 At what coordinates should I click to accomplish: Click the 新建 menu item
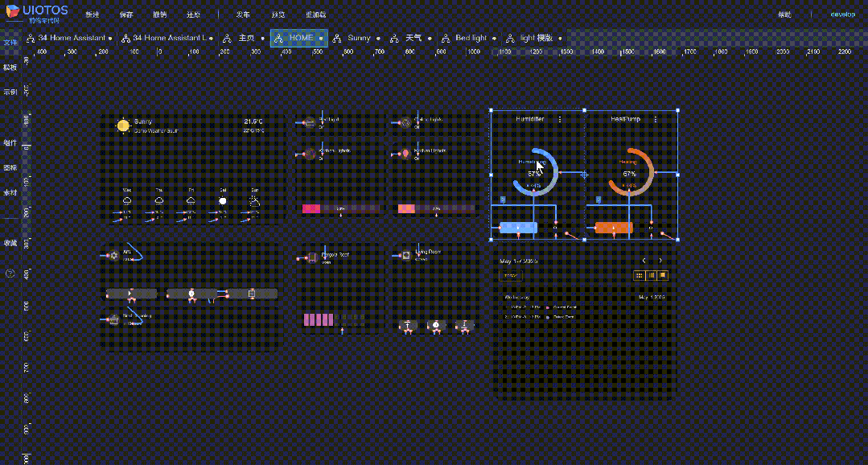(x=93, y=15)
